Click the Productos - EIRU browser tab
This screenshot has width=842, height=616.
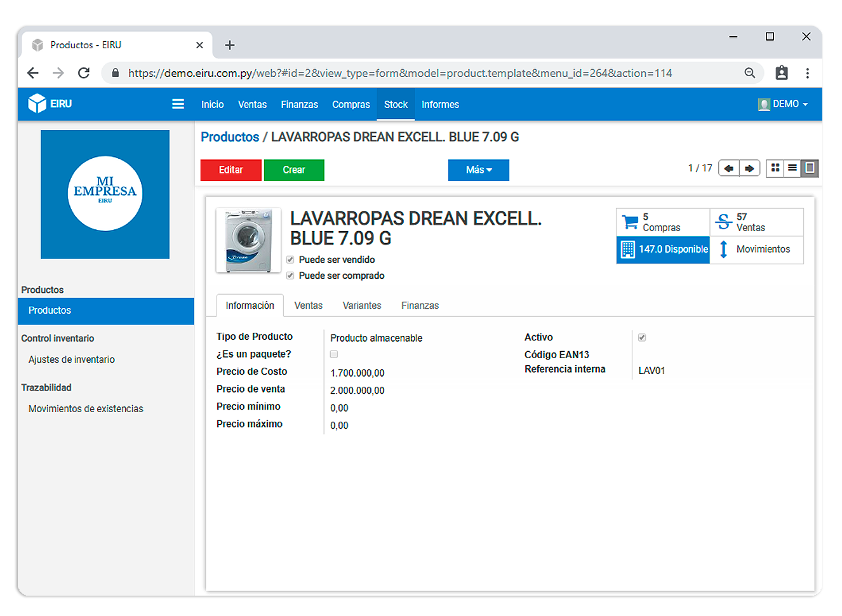click(x=116, y=45)
